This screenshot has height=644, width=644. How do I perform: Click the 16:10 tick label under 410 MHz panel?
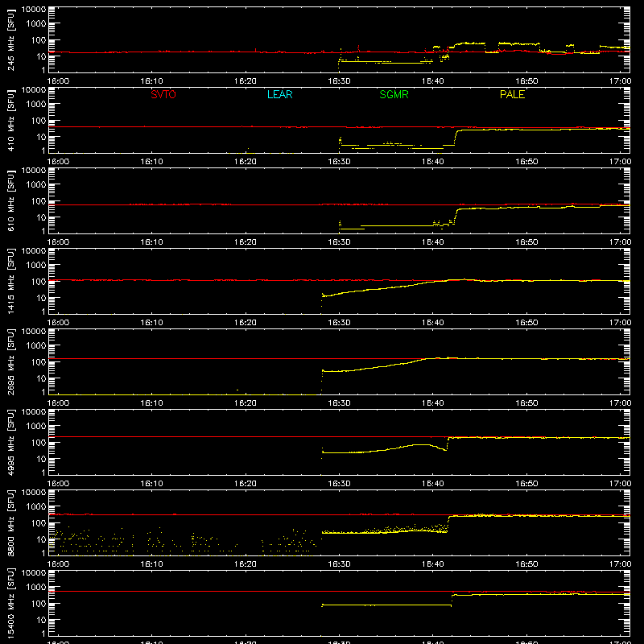point(152,162)
